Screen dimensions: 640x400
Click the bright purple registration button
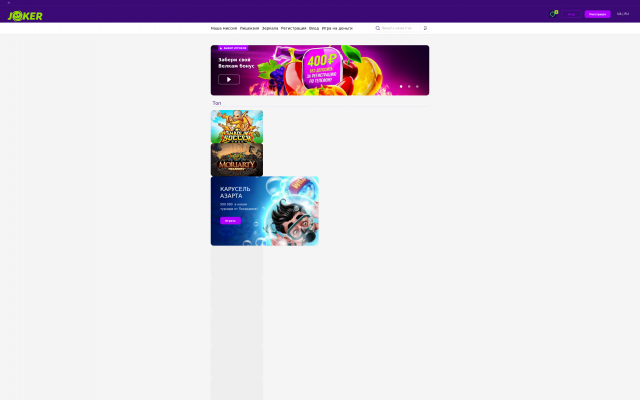598,14
